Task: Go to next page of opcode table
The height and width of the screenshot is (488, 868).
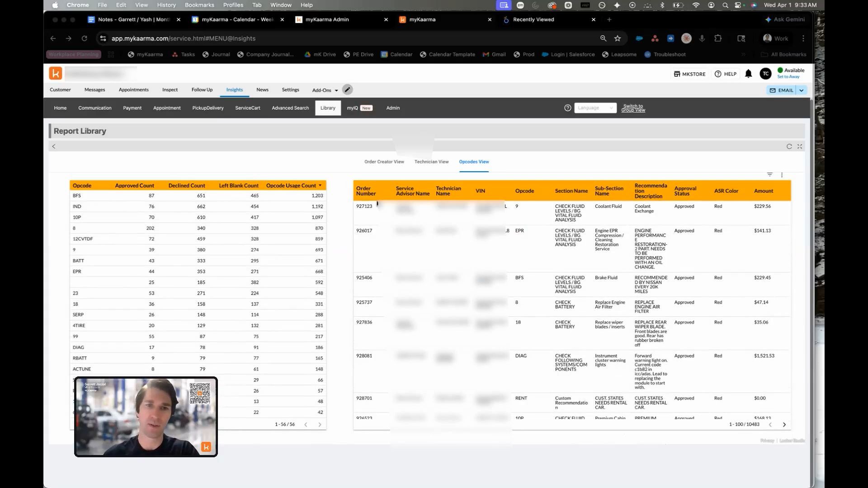Action: [320, 425]
